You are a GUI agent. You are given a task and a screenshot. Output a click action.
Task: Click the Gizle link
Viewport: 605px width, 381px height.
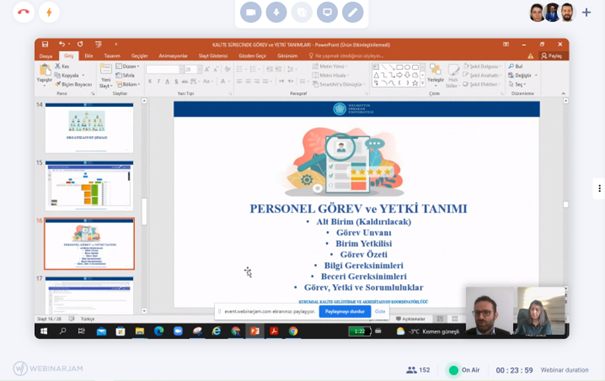coord(380,311)
